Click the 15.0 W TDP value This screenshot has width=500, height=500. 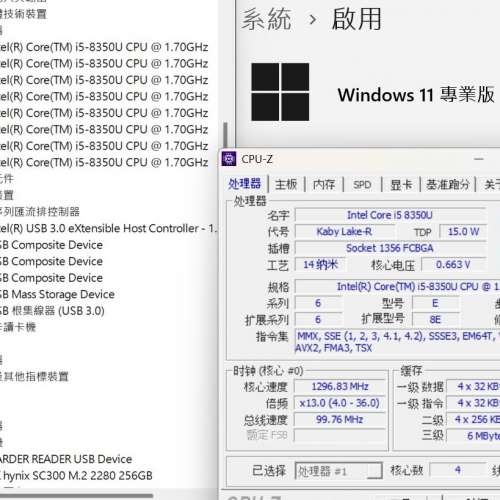coord(463,231)
